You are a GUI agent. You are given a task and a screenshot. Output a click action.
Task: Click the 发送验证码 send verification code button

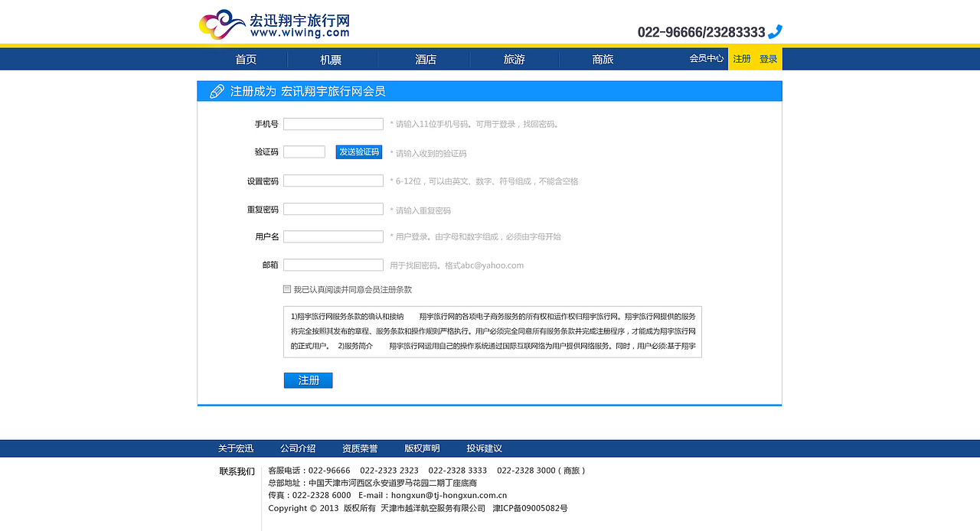358,151
